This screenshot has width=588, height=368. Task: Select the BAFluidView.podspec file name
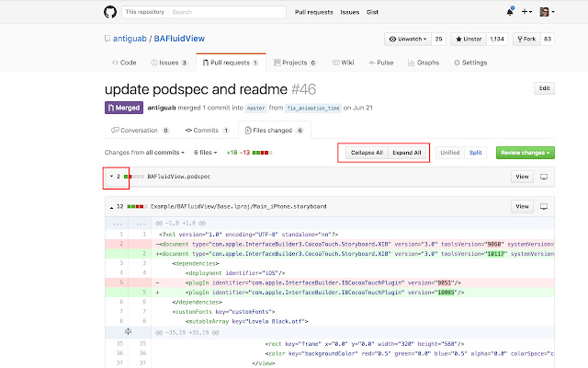coord(179,177)
